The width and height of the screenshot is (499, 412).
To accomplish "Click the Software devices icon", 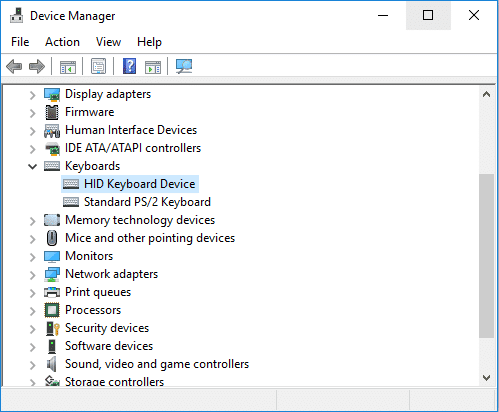I will (52, 346).
